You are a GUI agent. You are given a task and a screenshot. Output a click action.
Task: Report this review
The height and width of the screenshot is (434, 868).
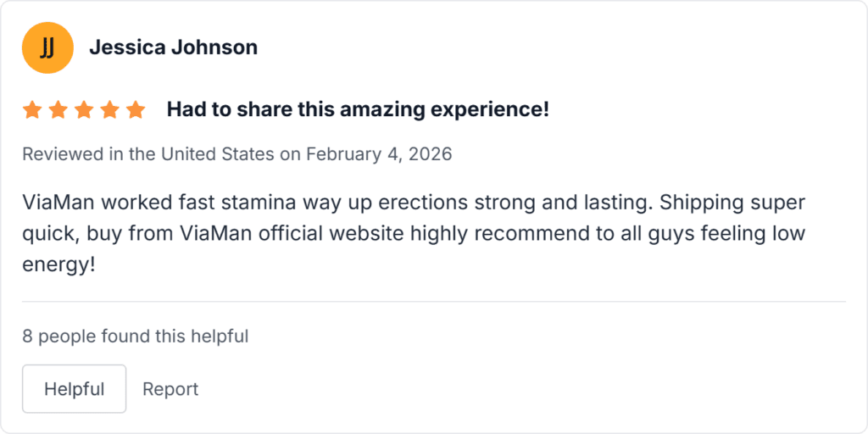point(170,389)
